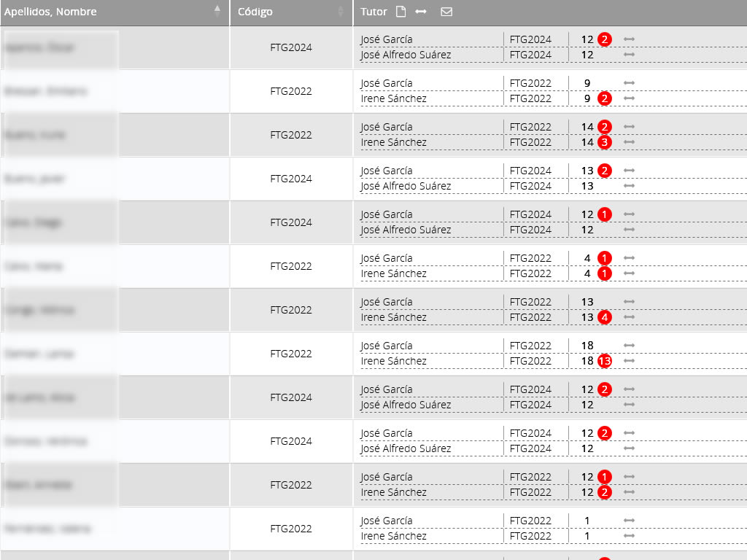Screen dimensions: 747x560
Task: Click the double-arrow icon in the Tutor header
Action: click(x=421, y=12)
